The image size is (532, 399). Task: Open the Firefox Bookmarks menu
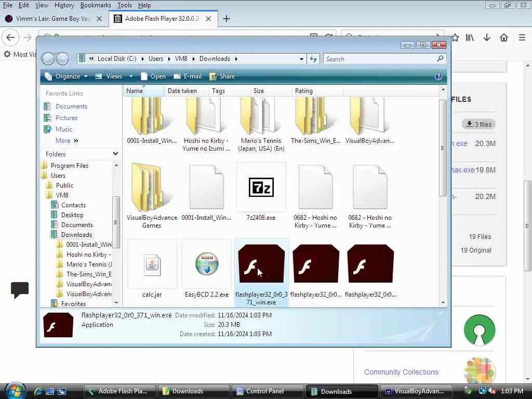pos(96,5)
